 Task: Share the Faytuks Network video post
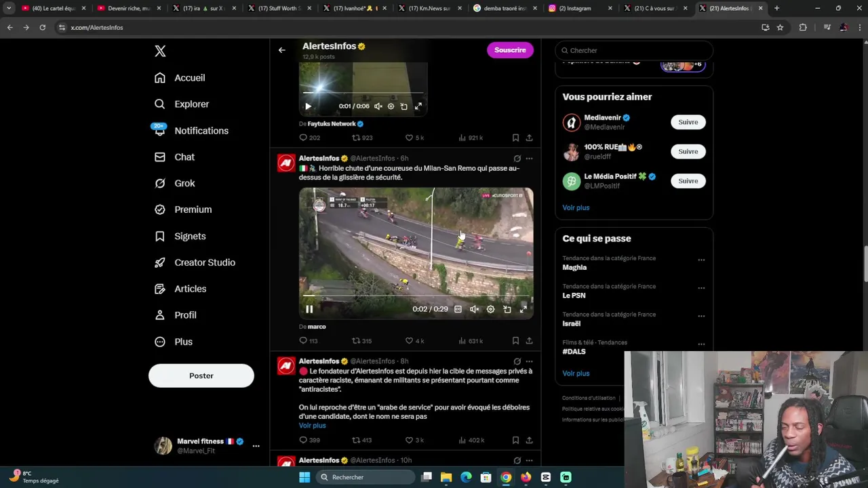click(529, 138)
